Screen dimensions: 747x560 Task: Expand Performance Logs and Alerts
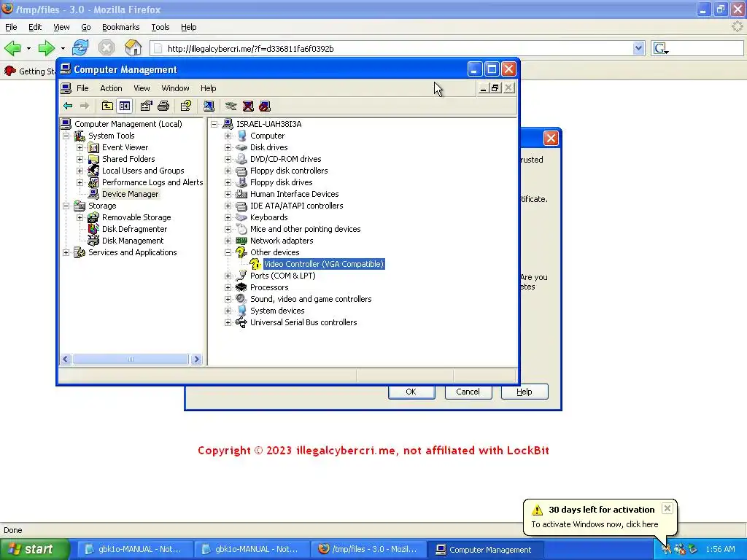80,182
